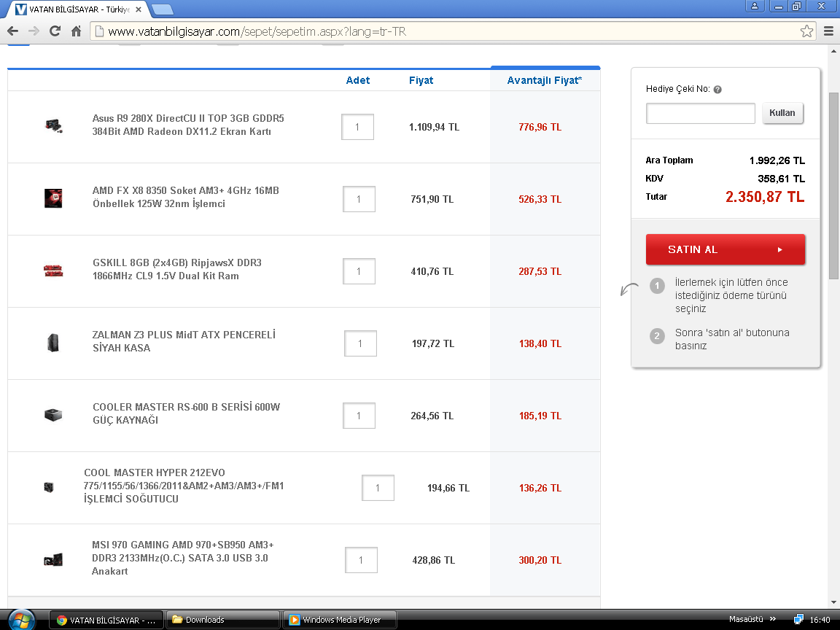Click COOLER MASTER RS-600 power supply thumbnail
The image size is (840, 630).
[53, 415]
